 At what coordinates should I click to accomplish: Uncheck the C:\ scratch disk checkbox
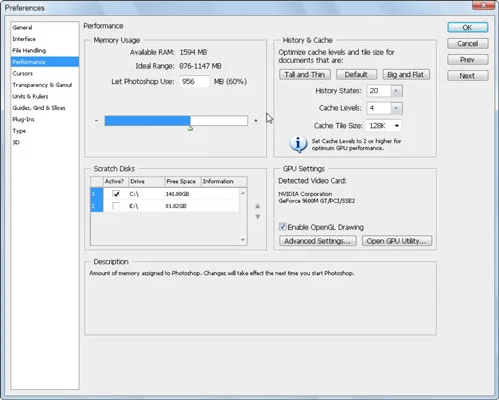116,194
